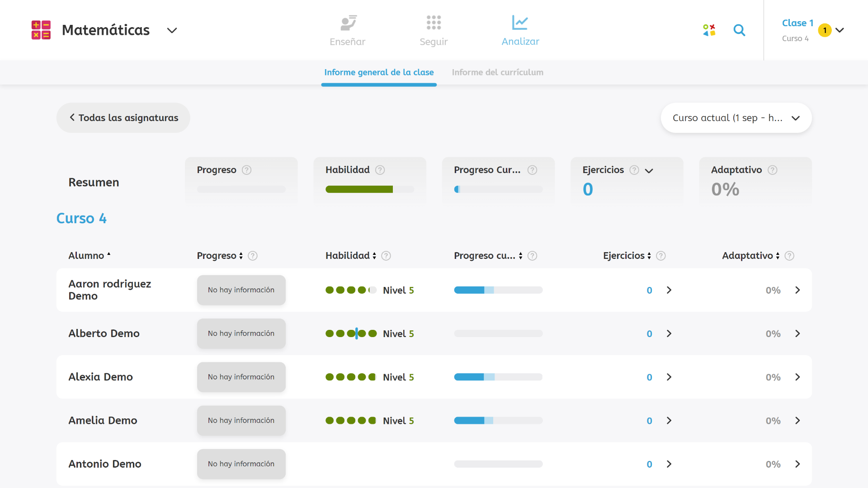868x488 pixels.
Task: Switch to Informe del currículum tab
Action: (497, 72)
